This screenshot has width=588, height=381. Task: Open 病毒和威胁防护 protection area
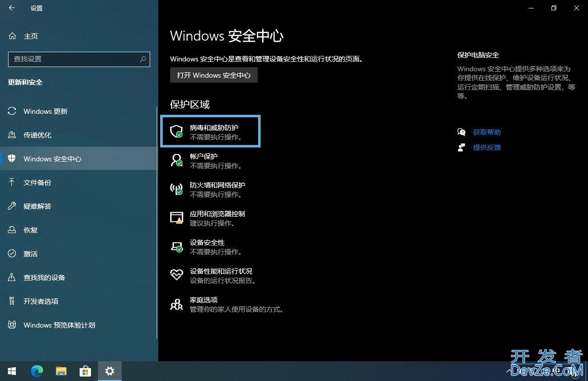pos(210,132)
